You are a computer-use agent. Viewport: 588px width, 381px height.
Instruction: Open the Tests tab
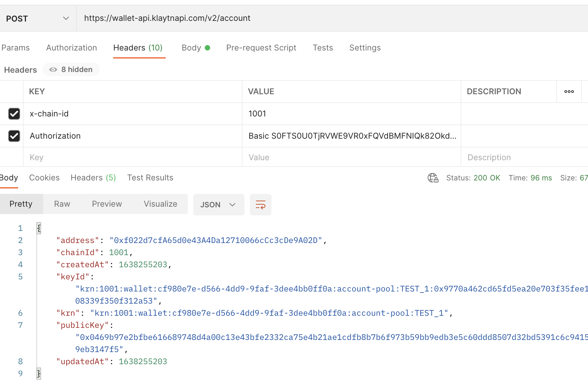click(323, 48)
